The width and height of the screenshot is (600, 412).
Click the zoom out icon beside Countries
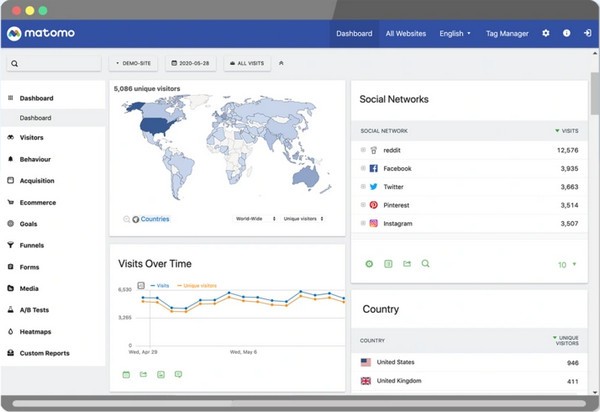tap(126, 219)
